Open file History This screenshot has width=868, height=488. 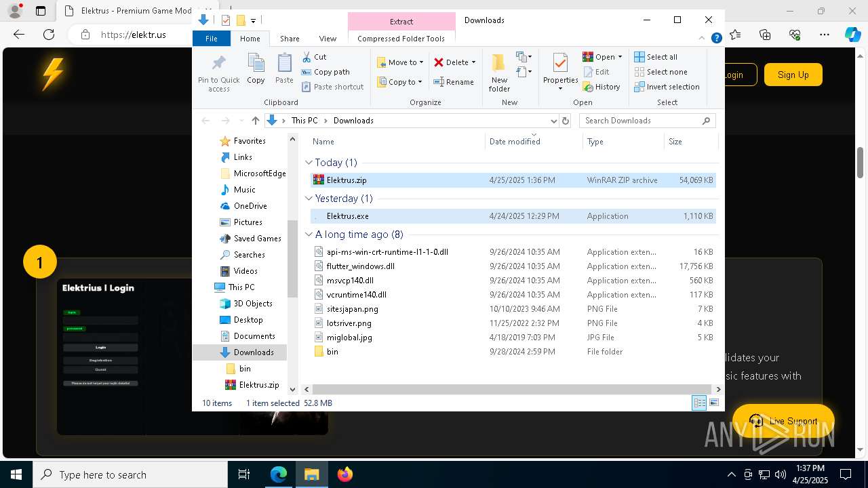click(601, 87)
